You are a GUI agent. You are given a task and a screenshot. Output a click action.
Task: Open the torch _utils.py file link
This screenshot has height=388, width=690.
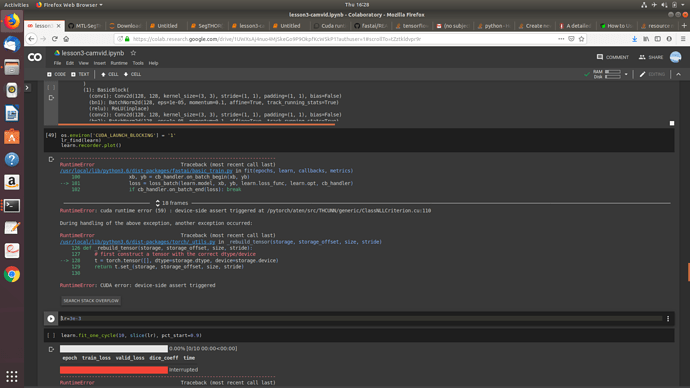click(x=138, y=242)
